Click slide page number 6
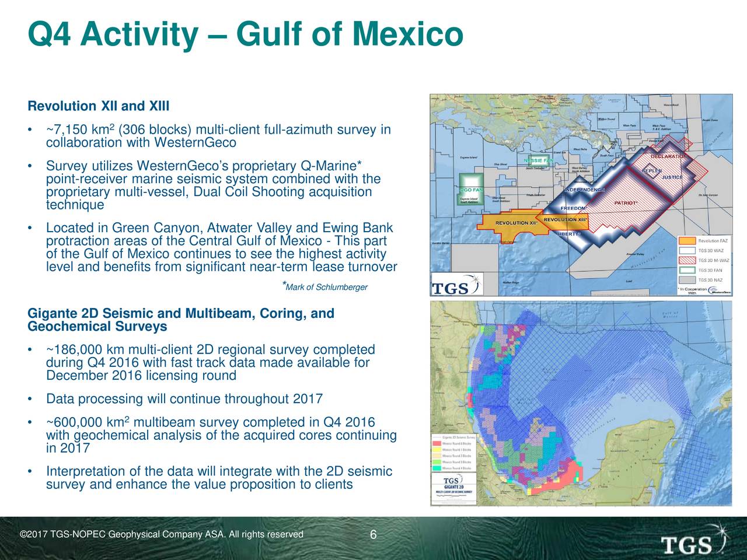This screenshot has width=747, height=560. pyautogui.click(x=373, y=535)
